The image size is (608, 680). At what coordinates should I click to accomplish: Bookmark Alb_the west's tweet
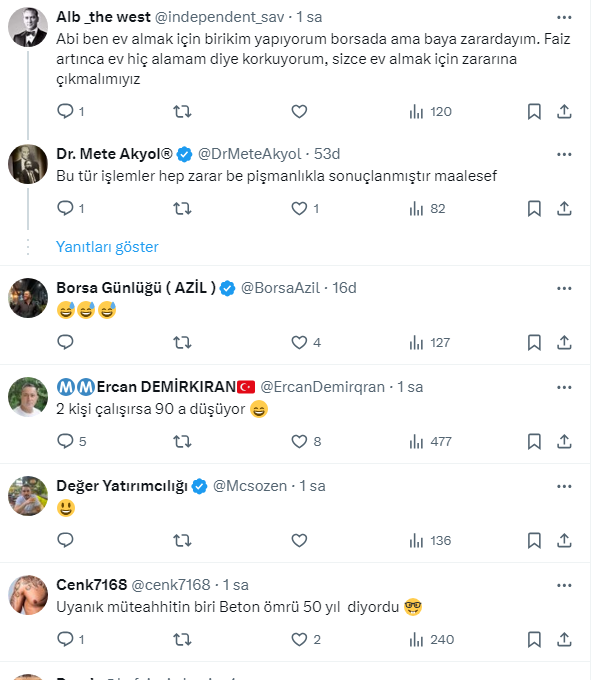(x=534, y=111)
